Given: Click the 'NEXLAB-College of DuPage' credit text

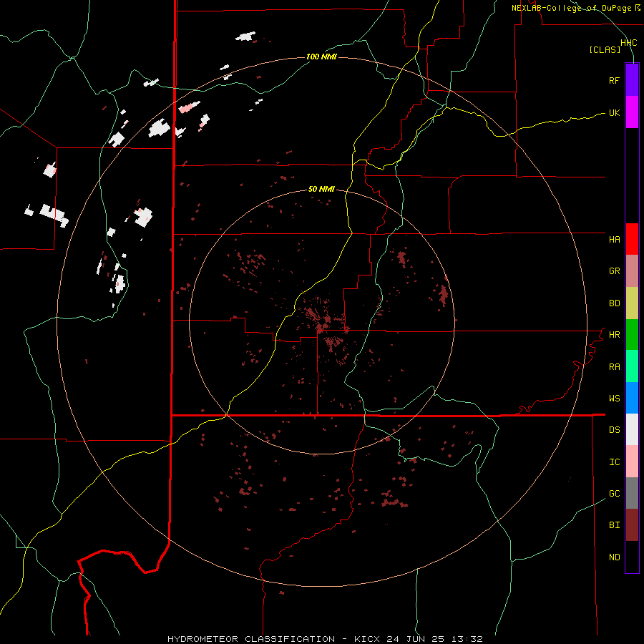Looking at the screenshot, I should coord(571,8).
